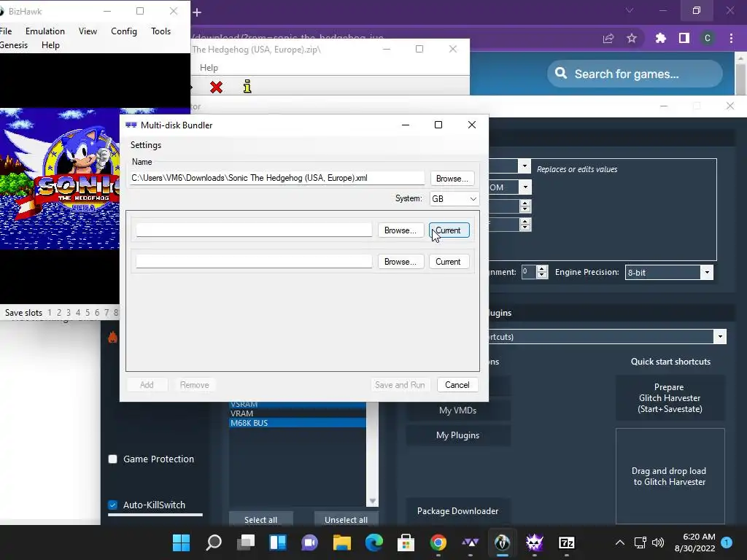Open Help menu in 7-Zip window
747x560 pixels.
pyautogui.click(x=209, y=68)
